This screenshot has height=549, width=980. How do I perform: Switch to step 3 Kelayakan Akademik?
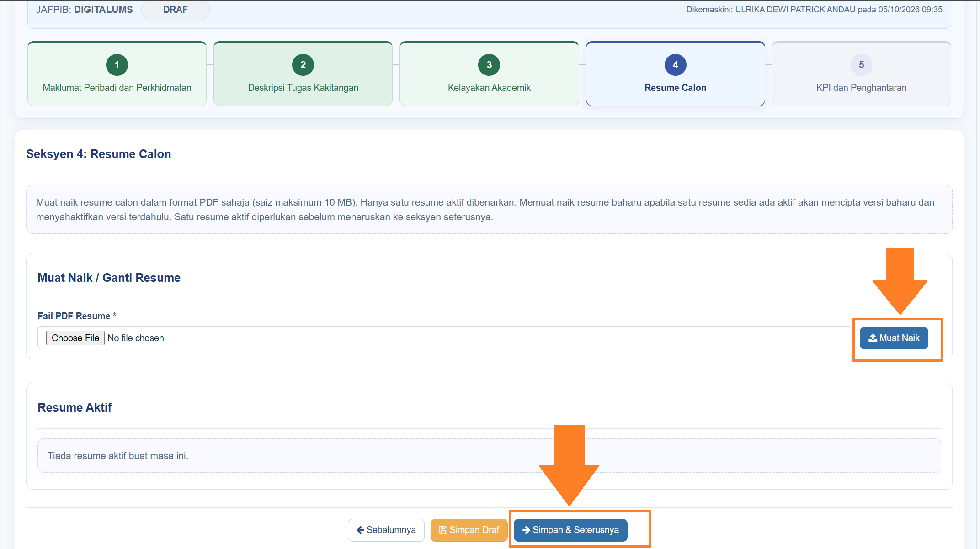point(489,74)
